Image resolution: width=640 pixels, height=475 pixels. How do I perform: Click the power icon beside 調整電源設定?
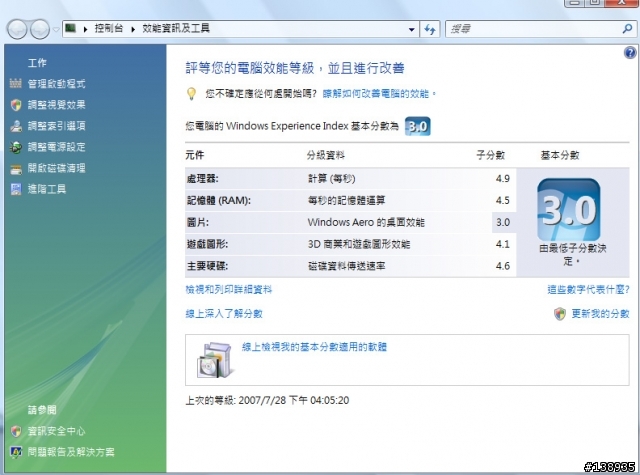tap(16, 147)
